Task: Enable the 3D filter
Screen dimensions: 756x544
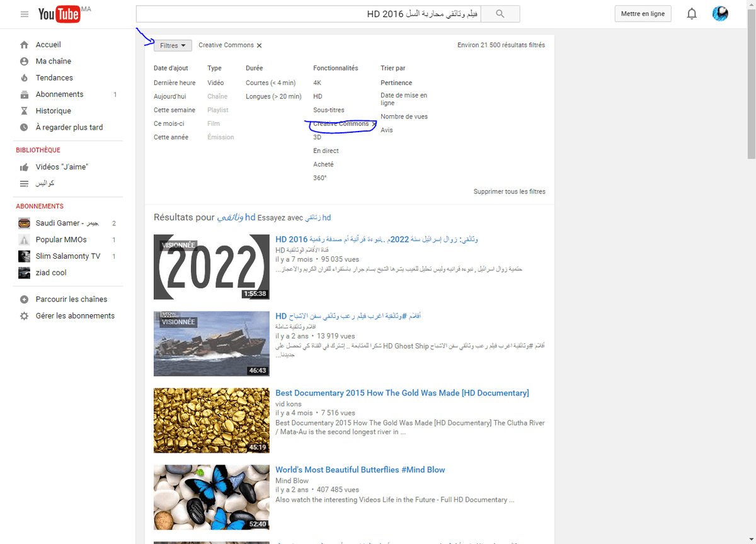Action: tap(317, 137)
